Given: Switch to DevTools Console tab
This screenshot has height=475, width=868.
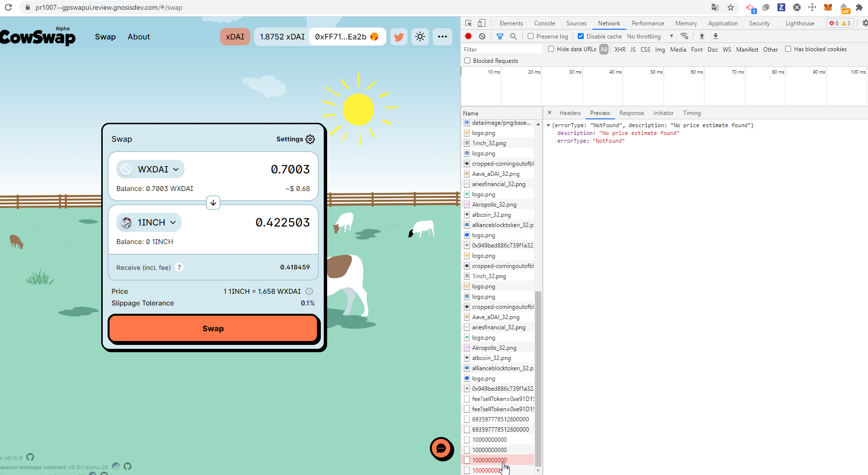Looking at the screenshot, I should 544,23.
